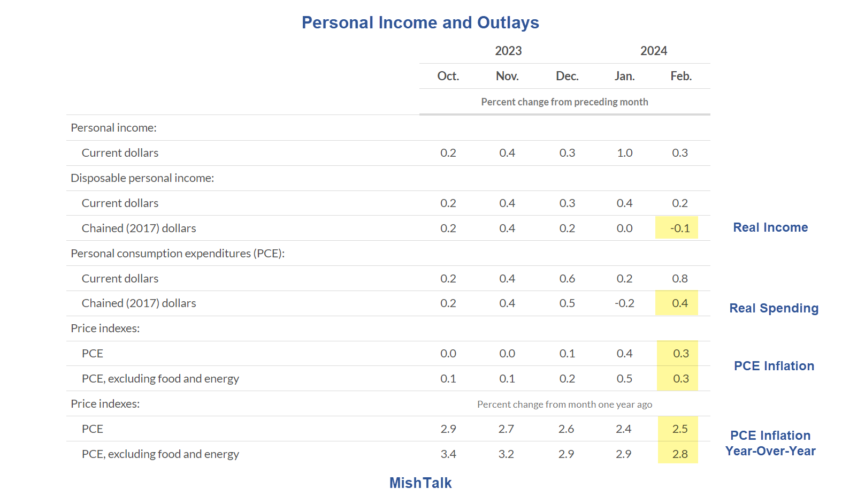Click the PCE Inflation Year-Over-Year annotation
842x504 pixels.
770,443
